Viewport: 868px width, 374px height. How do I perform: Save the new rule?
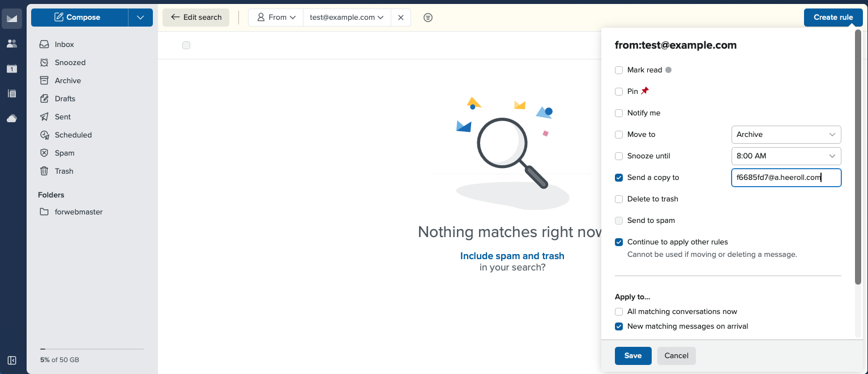click(633, 355)
